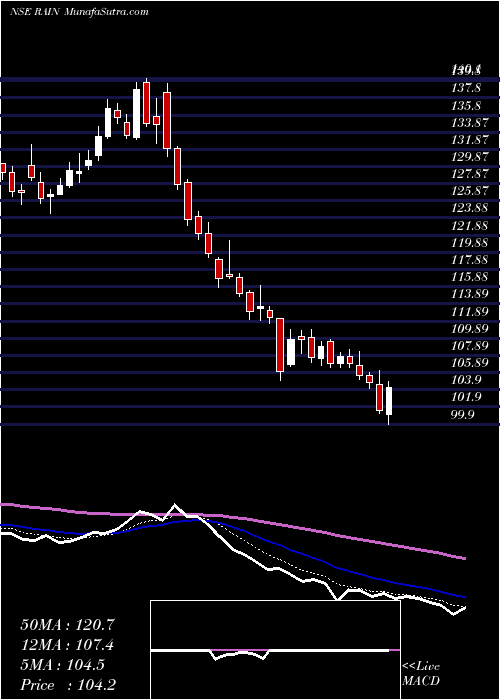Select the 109.89 price label
Viewport: 500px width, 700px height.
tap(469, 328)
